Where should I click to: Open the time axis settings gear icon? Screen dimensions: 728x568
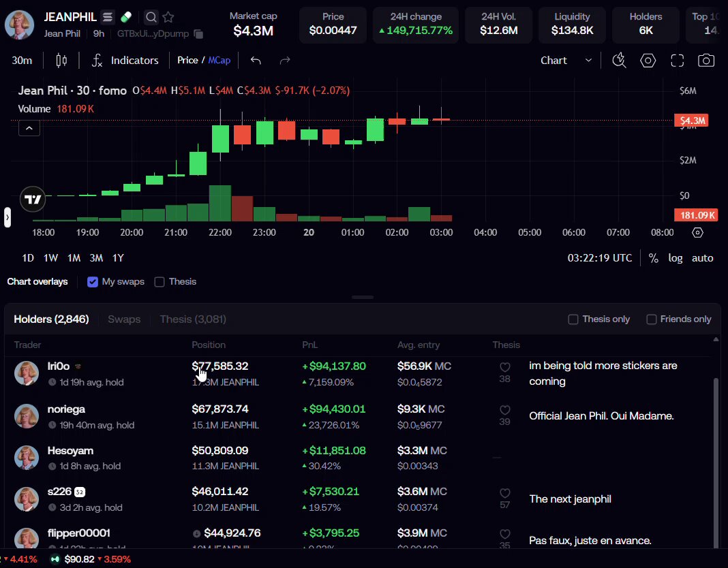coord(697,232)
